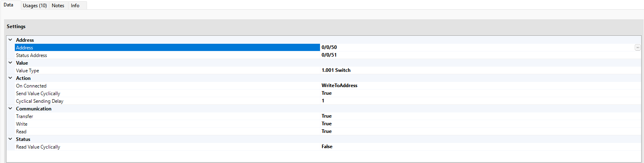Collapse the Status section chevron

pos(10,139)
